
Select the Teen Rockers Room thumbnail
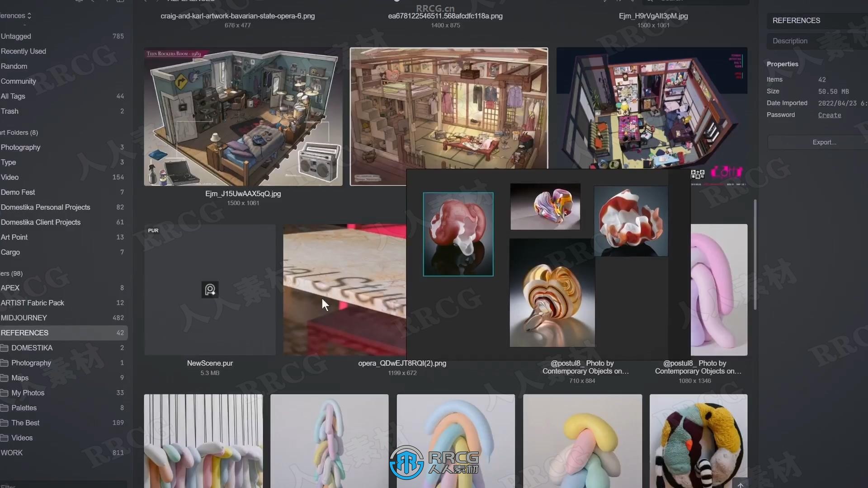click(243, 117)
